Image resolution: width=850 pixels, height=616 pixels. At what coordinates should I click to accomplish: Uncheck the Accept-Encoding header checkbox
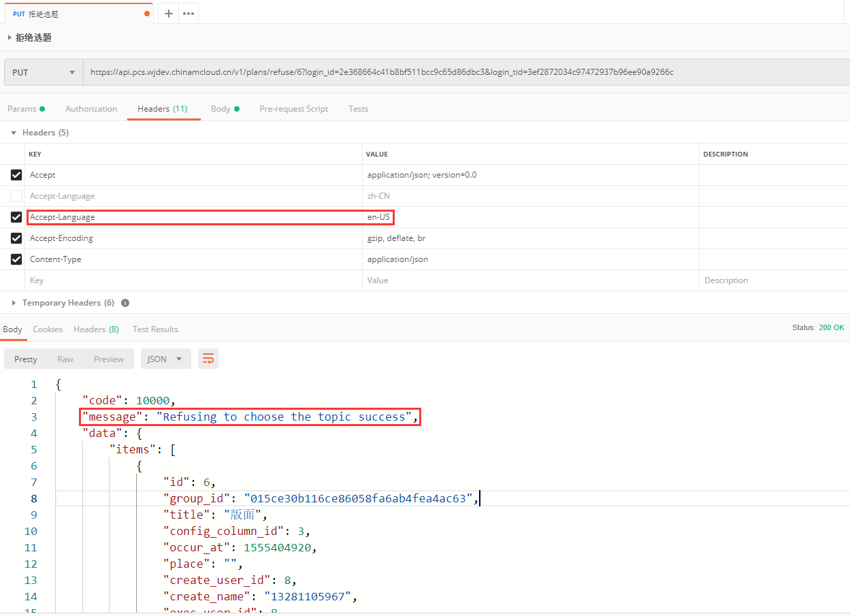point(16,238)
